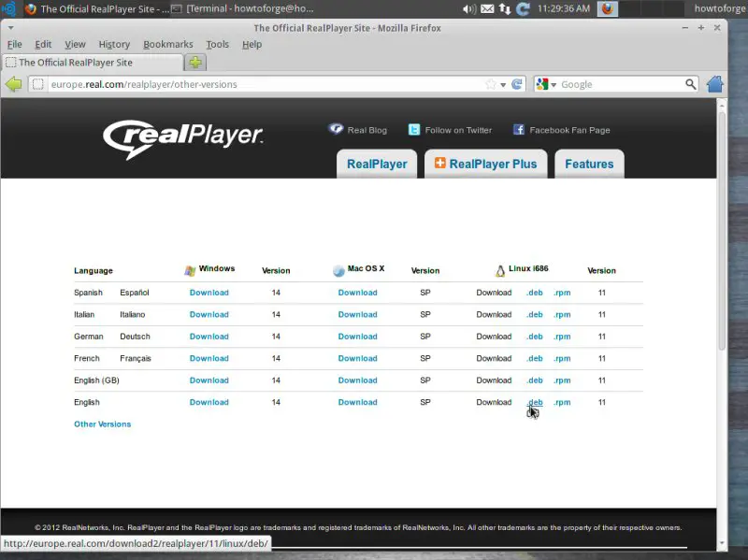Viewport: 748px width, 560px height.
Task: Open the applications menu icon at top-left
Action: tap(9, 8)
